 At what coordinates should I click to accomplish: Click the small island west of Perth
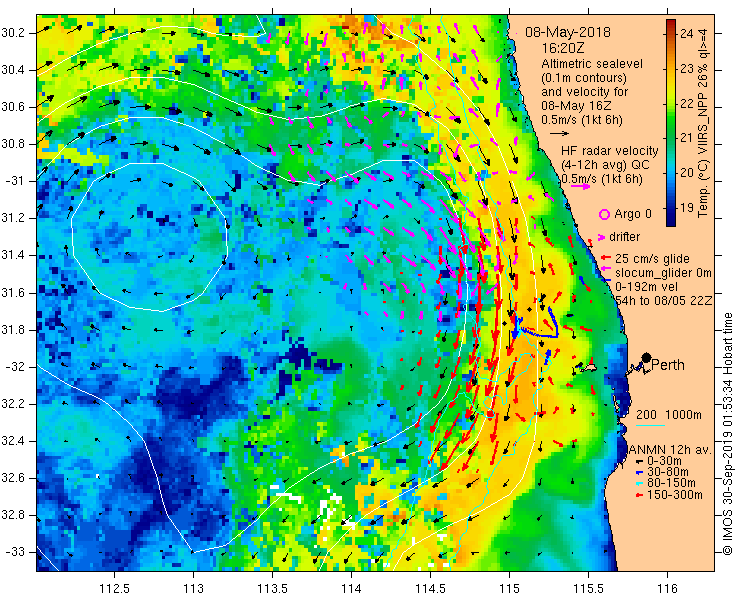589,367
